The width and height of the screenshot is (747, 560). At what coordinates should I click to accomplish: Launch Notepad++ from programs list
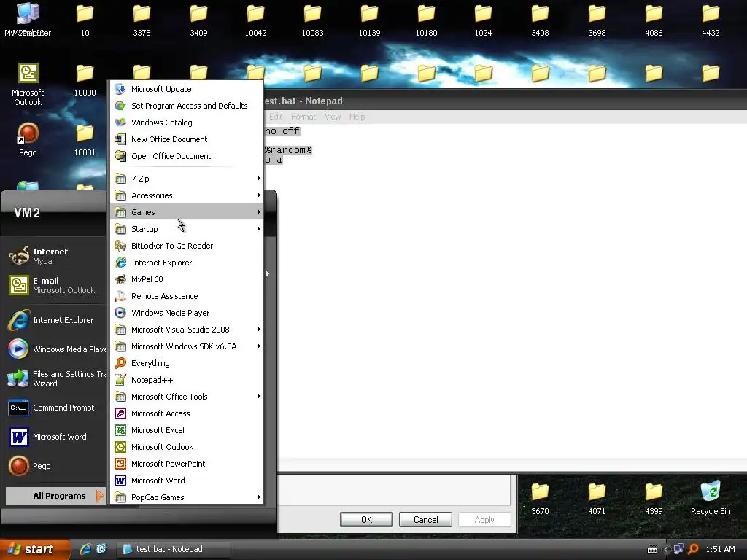click(x=187, y=379)
